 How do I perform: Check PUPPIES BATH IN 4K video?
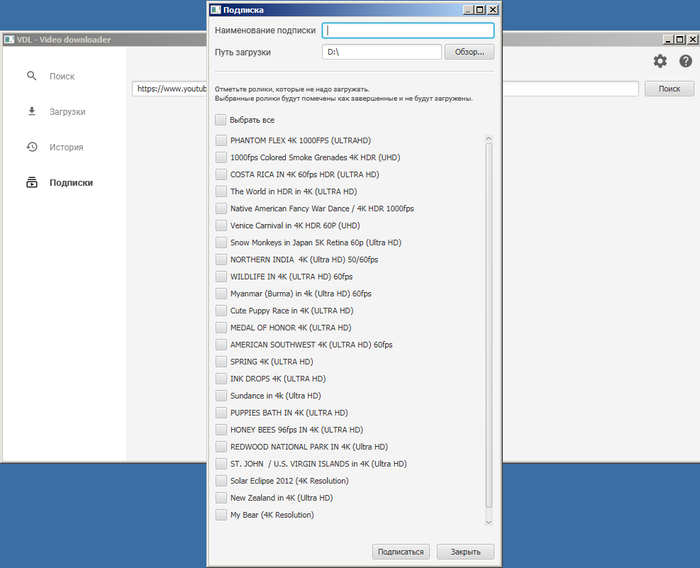[x=221, y=412]
